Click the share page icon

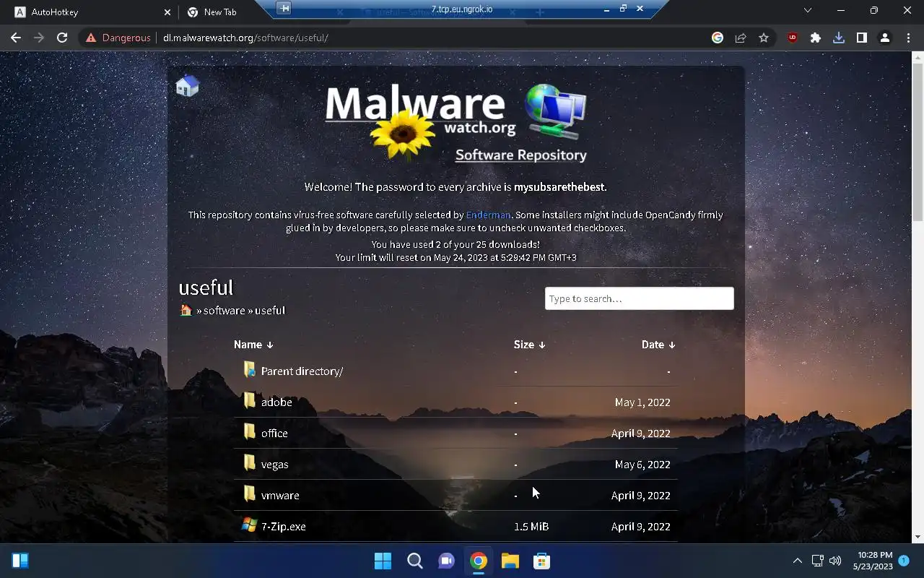(x=741, y=38)
